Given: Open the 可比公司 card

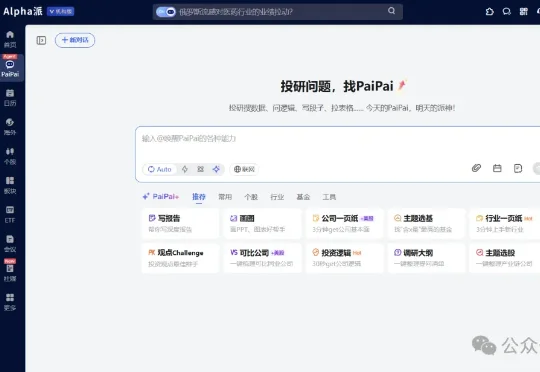Looking at the screenshot, I should coord(262,258).
